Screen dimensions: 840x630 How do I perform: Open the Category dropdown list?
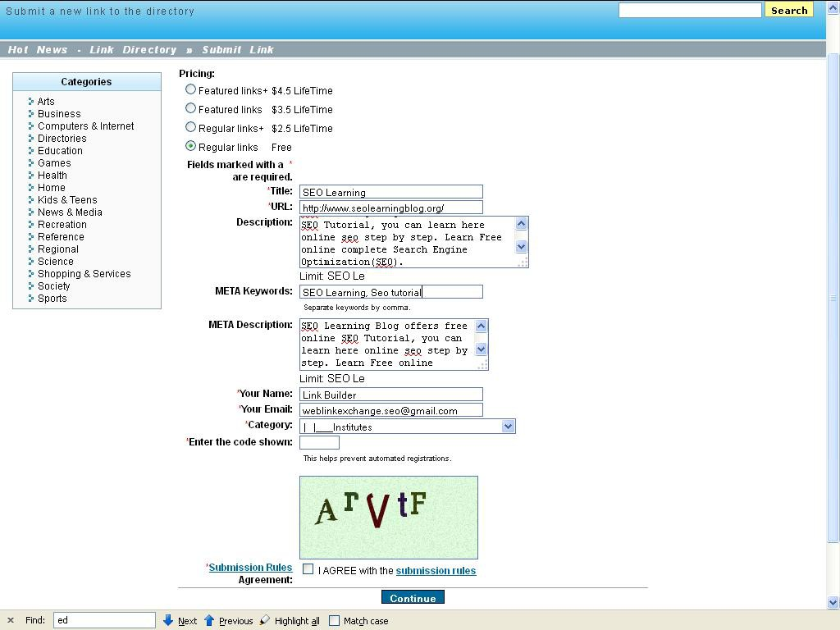(x=508, y=426)
